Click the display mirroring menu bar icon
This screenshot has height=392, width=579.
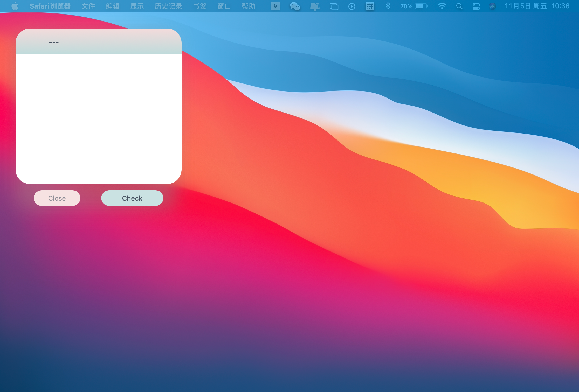315,6
